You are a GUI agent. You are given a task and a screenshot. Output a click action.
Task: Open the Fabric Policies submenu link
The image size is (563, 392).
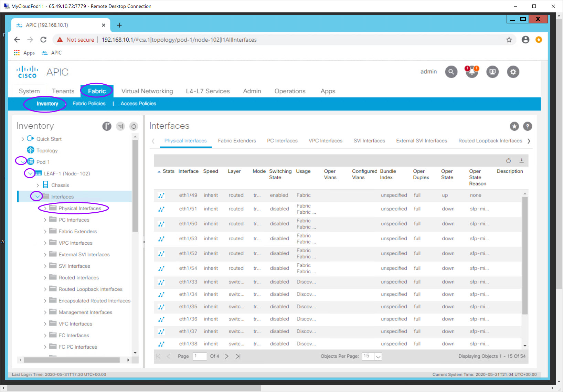[x=89, y=104]
